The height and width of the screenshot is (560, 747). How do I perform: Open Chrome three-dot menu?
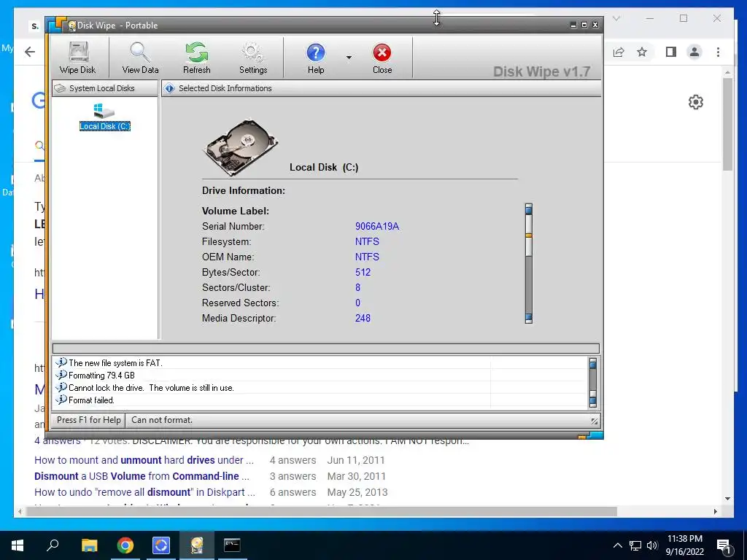(x=718, y=52)
